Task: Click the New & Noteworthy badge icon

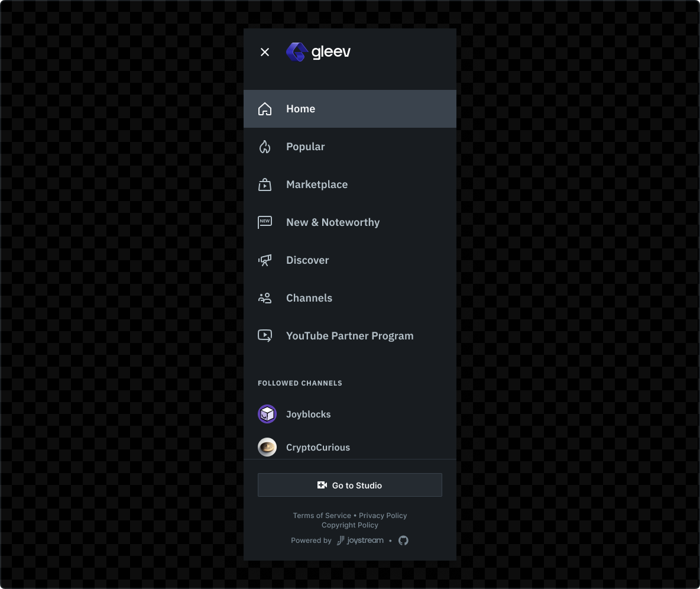Action: click(x=265, y=222)
